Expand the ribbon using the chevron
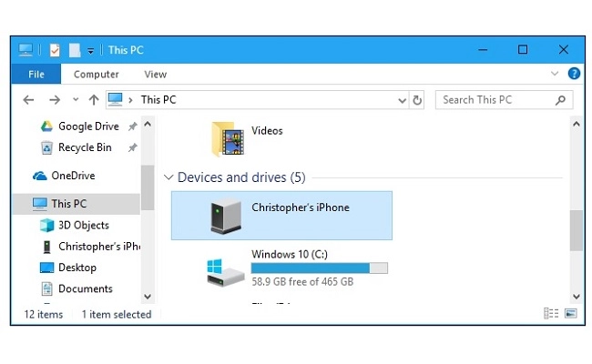Screen dimensions: 592x364 tap(555, 74)
